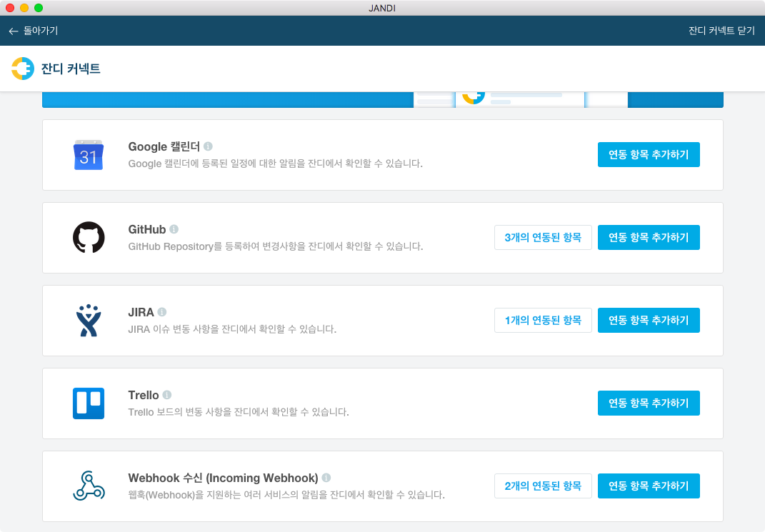Add integration for Google 캘린더
The height and width of the screenshot is (532, 765).
coord(649,155)
